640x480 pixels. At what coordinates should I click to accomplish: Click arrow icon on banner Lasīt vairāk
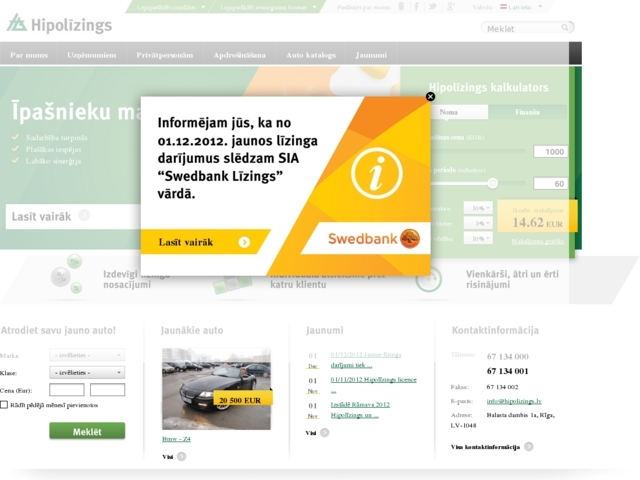[84, 215]
